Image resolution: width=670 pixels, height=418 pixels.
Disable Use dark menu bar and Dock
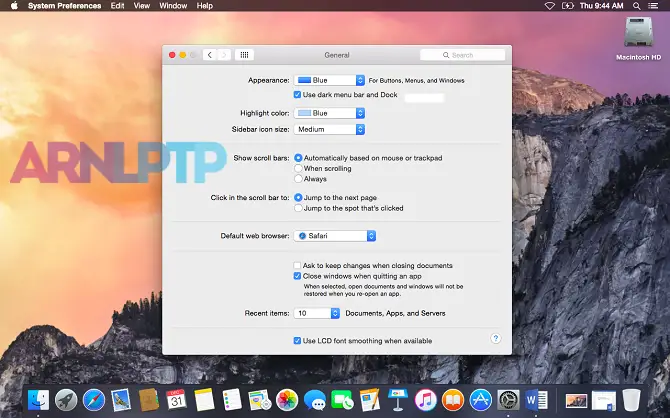click(x=297, y=95)
